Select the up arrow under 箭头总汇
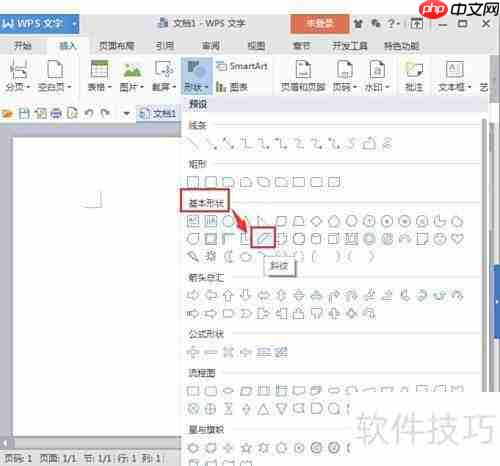This screenshot has height=466, width=500. click(x=228, y=295)
